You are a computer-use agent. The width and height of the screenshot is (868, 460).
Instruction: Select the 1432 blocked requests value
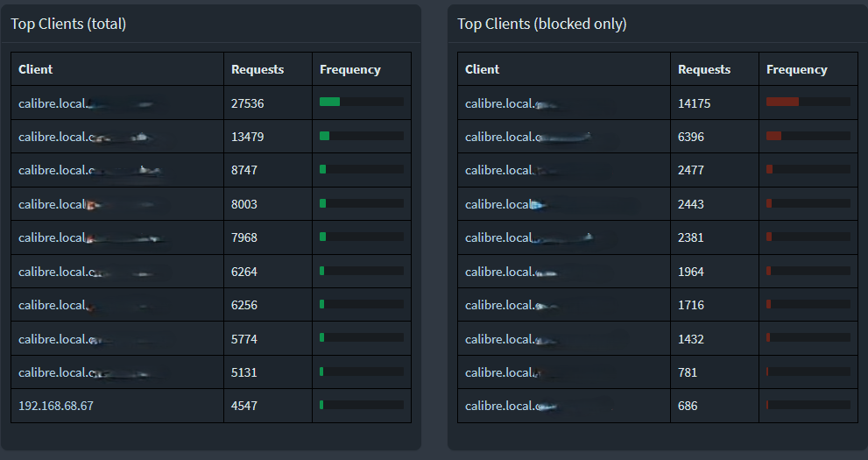[691, 339]
